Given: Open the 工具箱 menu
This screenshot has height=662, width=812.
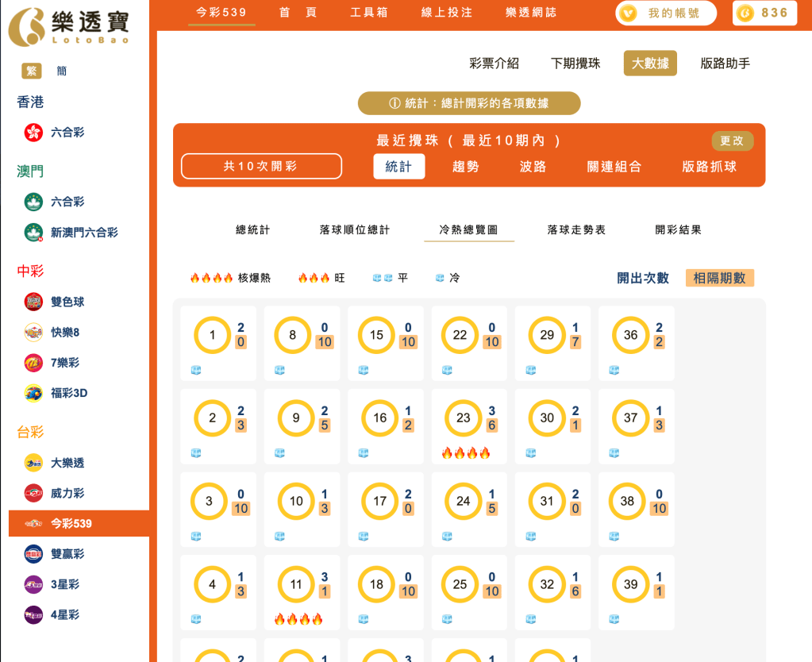Looking at the screenshot, I should [368, 12].
